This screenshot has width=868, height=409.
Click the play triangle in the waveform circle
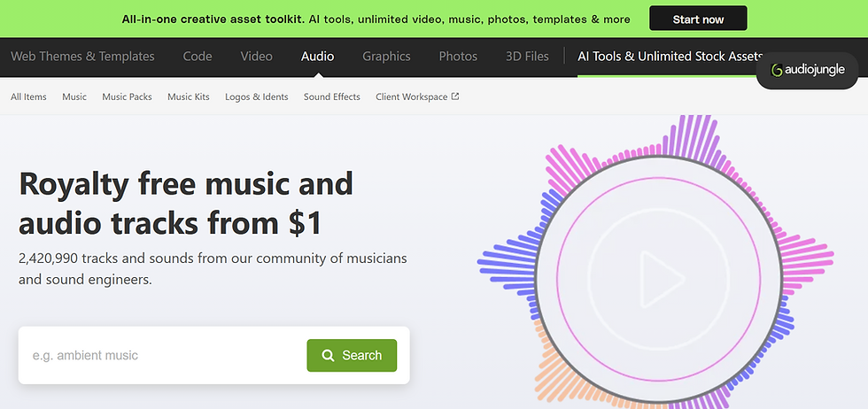[x=662, y=279]
